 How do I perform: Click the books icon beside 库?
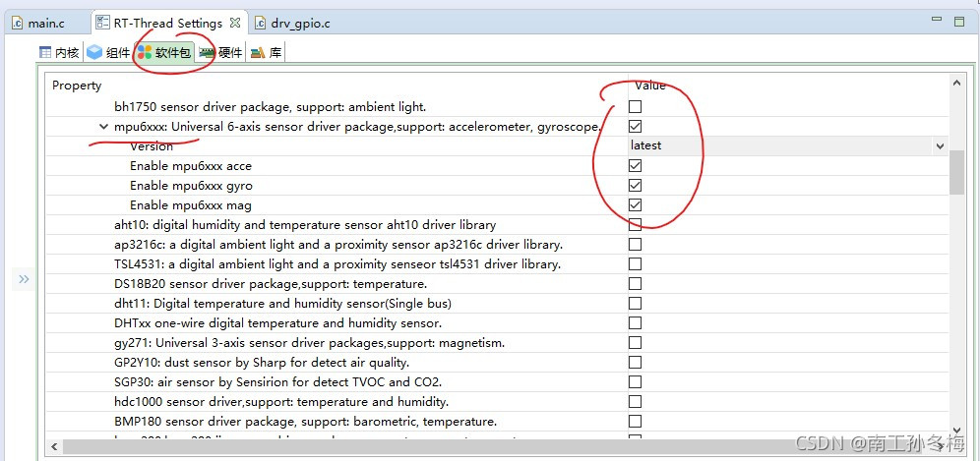[x=258, y=54]
